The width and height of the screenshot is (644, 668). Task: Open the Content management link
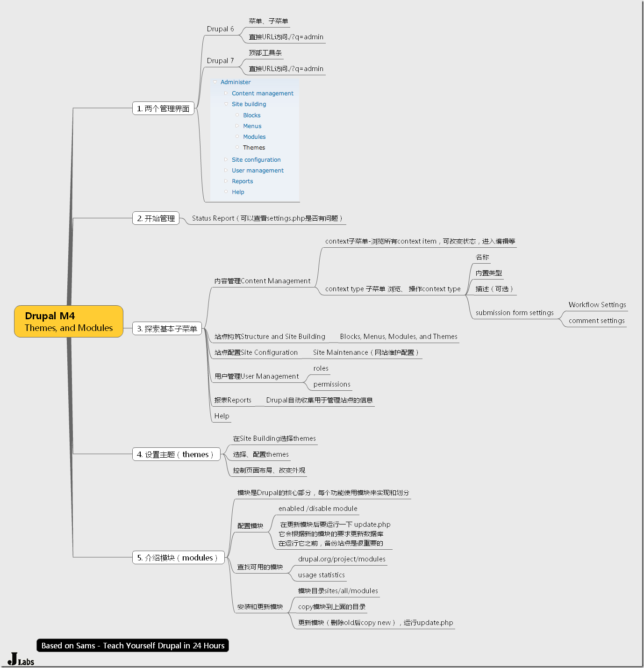[263, 93]
